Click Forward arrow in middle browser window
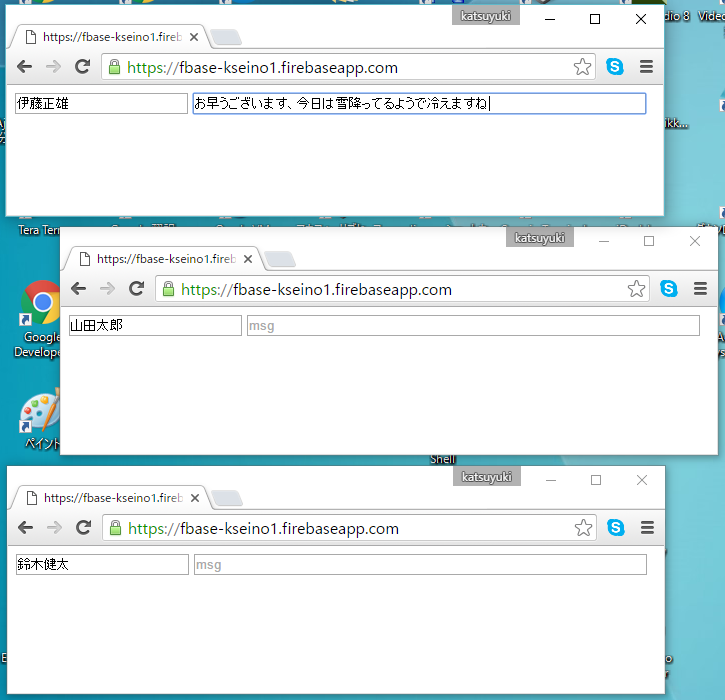The width and height of the screenshot is (725, 700). [107, 289]
